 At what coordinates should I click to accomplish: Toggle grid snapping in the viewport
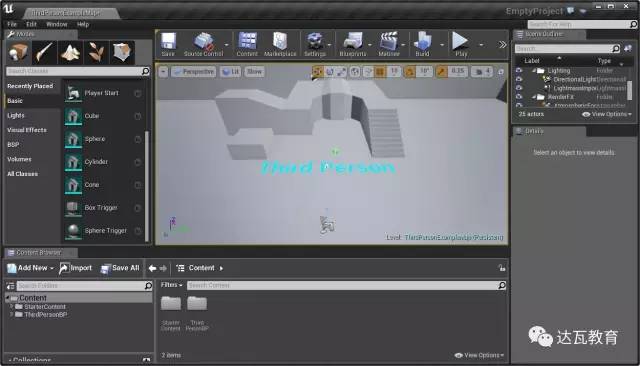point(380,72)
